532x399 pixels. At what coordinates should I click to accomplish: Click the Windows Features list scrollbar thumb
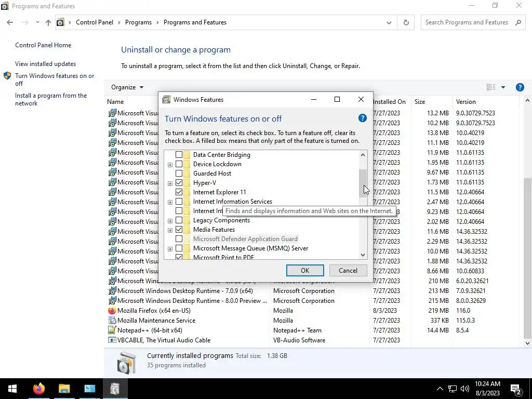point(363,183)
